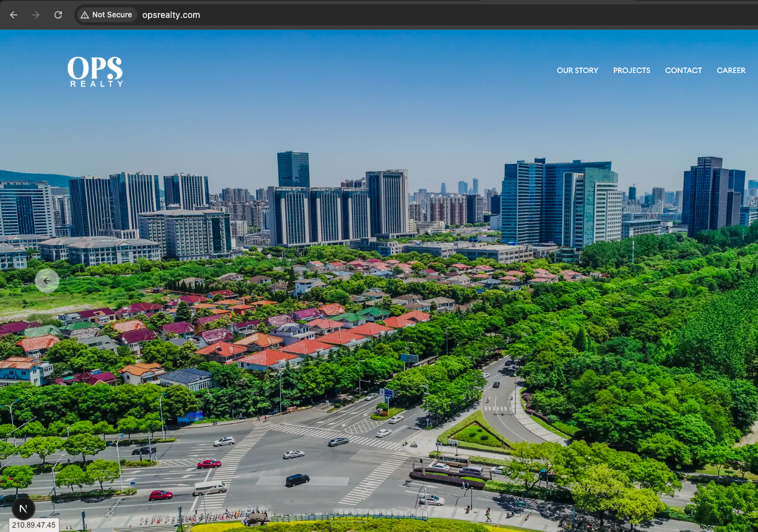The image size is (758, 532).
Task: Navigate to the Projects section
Action: click(631, 71)
